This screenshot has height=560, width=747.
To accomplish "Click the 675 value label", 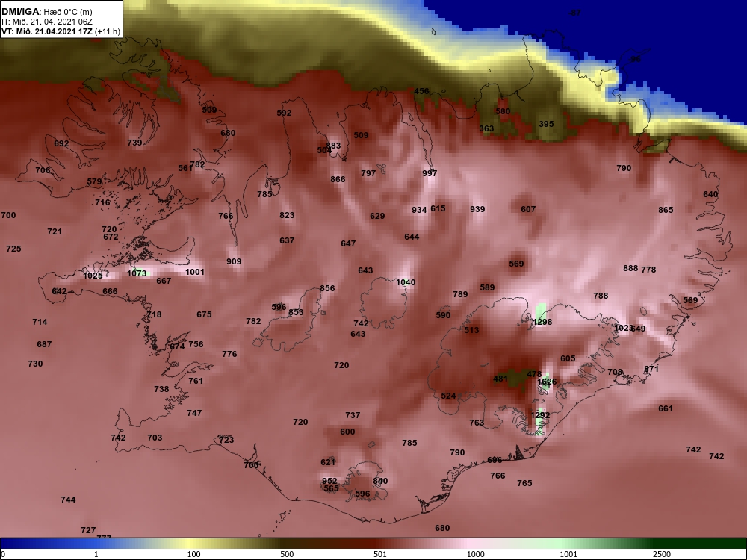I will point(204,314).
